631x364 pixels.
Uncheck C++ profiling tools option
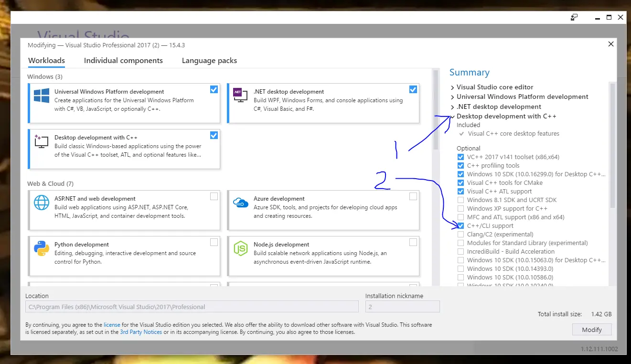460,165
